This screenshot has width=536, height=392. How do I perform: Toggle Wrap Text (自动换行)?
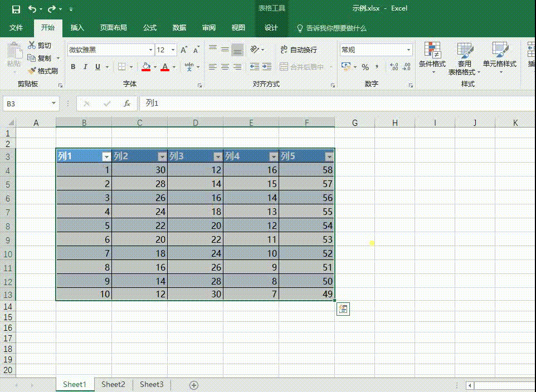coord(299,50)
